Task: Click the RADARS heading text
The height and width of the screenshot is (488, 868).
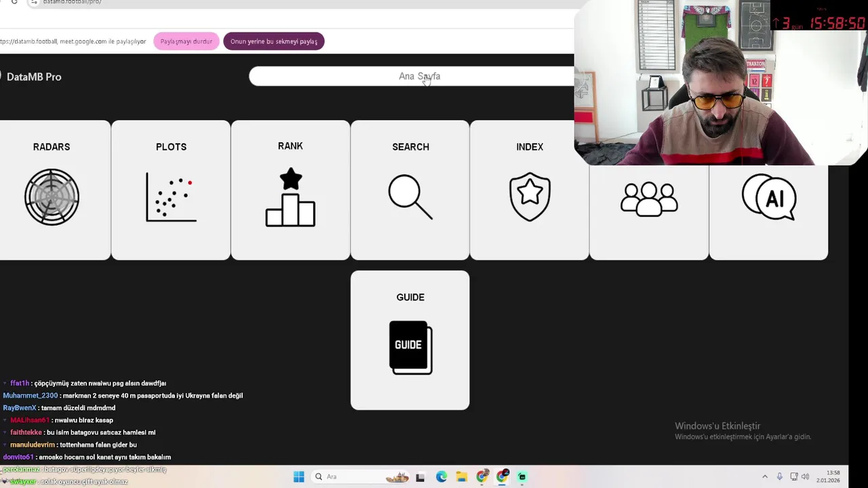Action: click(52, 146)
